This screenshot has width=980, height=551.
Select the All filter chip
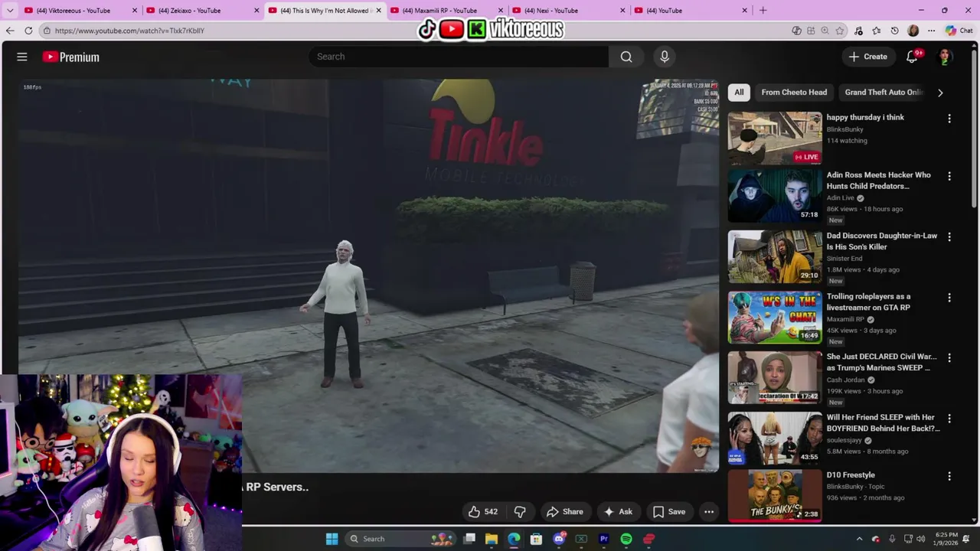739,92
